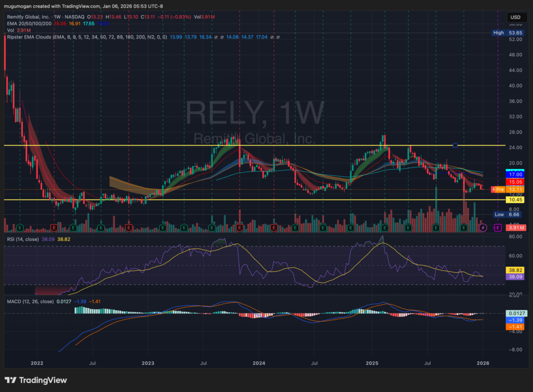533x392 pixels.
Task: Click the 3.91M volume label on price axis
Action: [x=516, y=227]
